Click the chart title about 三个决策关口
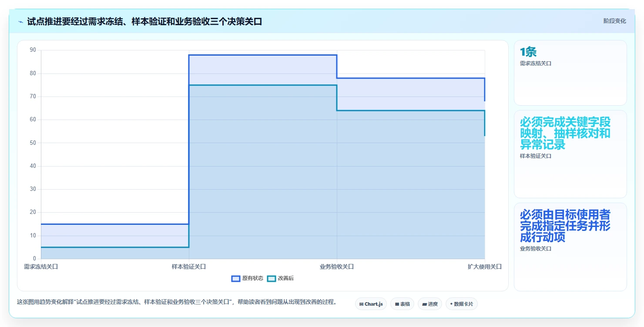Image resolution: width=644 pixels, height=327 pixels. click(x=144, y=22)
